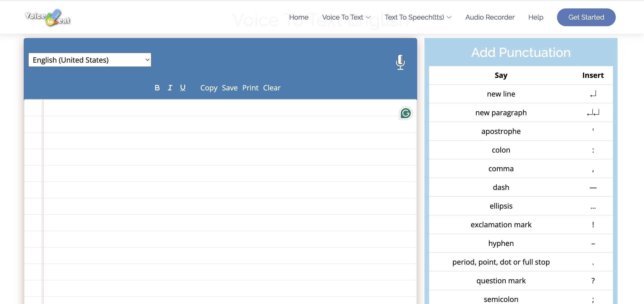Click the new line return symbol
Viewport: 644px width, 304px height.
(x=593, y=94)
